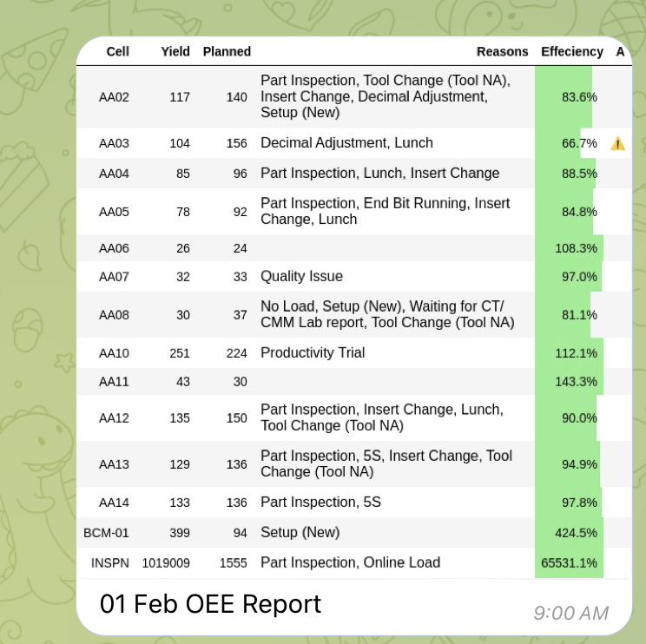Click the 424.5% efficiency value

[576, 533]
